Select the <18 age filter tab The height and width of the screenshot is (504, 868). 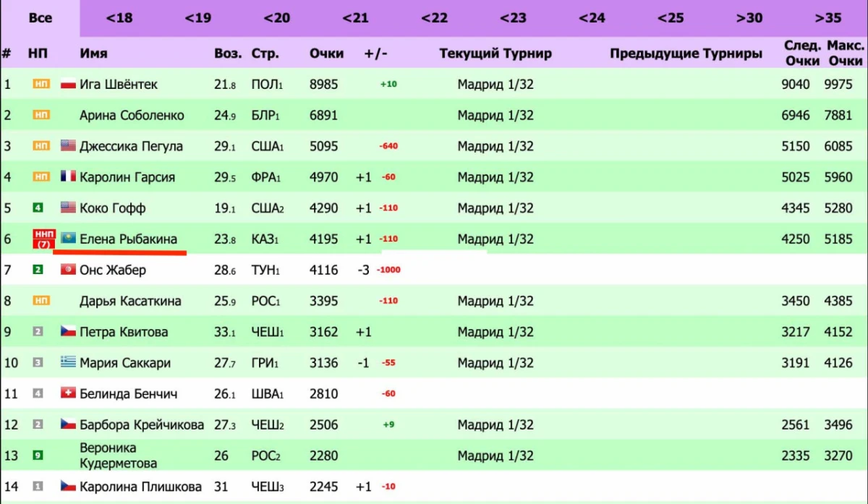click(119, 18)
